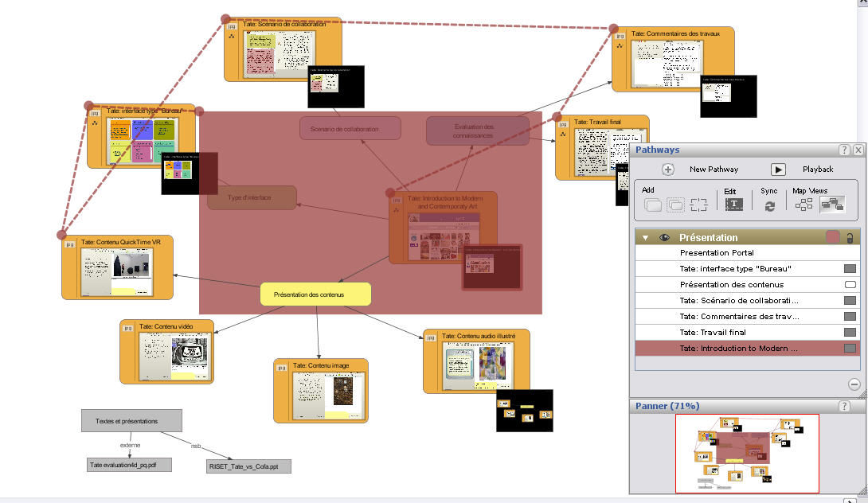
Task: Select the second Map Views slide icon
Action: pyautogui.click(x=832, y=205)
